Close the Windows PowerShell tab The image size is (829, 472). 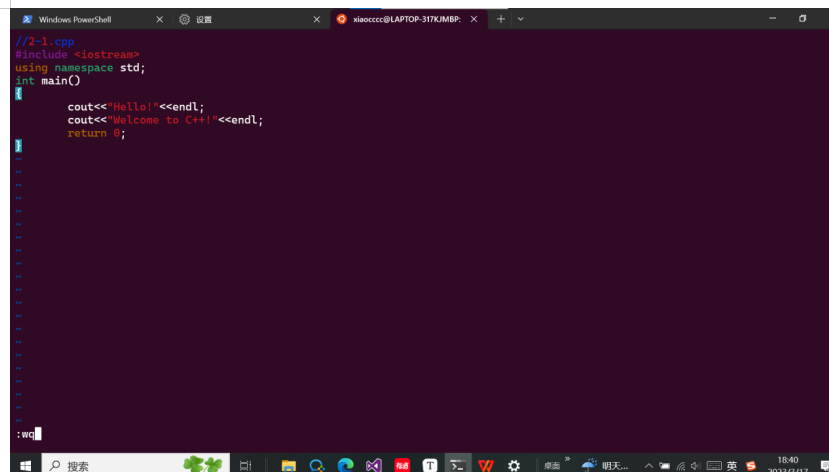tap(160, 20)
